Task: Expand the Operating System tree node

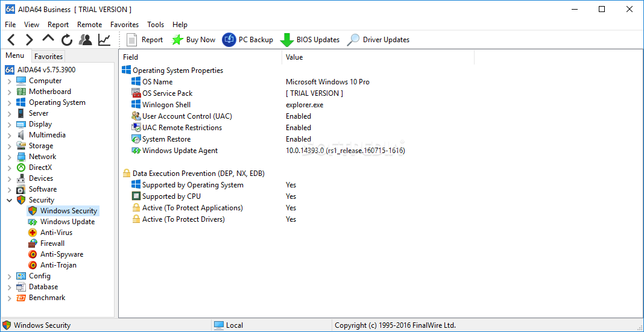Action: [9, 102]
